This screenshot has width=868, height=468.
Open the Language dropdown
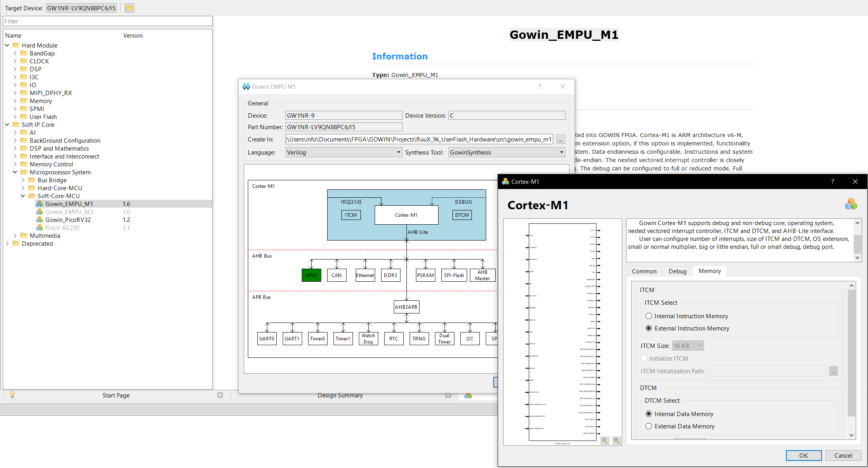[x=344, y=153]
